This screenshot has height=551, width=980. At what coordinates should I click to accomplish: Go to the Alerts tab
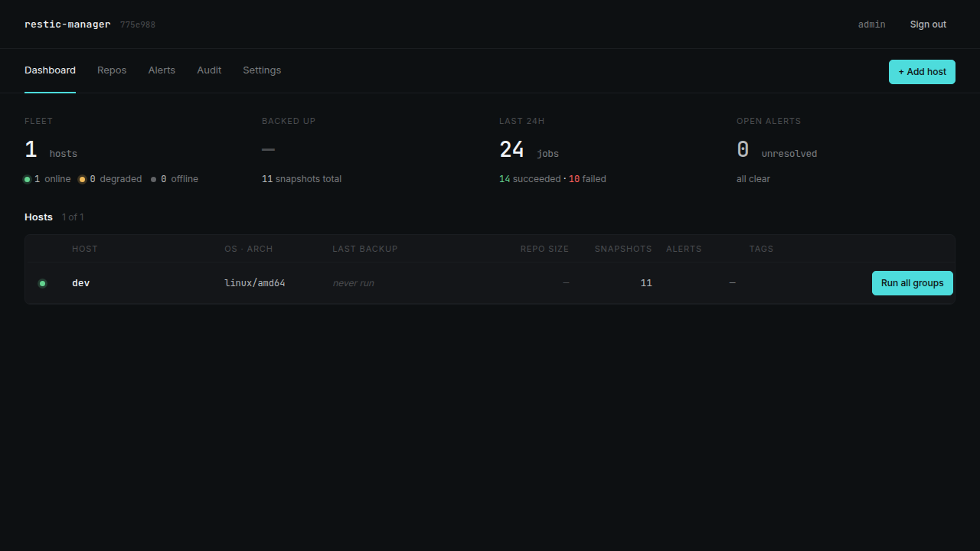coord(162,70)
